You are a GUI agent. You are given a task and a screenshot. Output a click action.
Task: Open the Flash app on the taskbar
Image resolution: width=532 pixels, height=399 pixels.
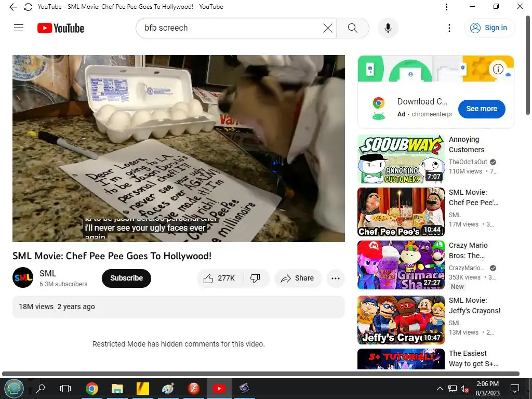click(194, 389)
